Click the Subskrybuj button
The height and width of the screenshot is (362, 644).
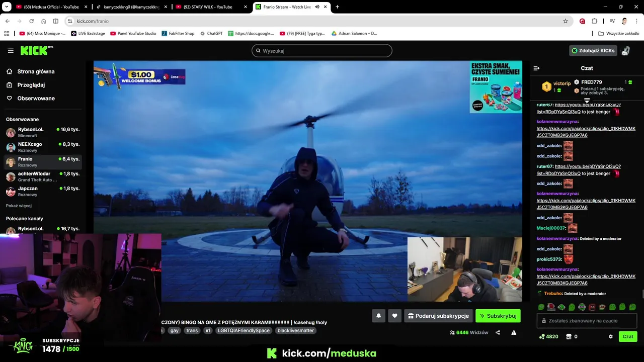pos(498,316)
